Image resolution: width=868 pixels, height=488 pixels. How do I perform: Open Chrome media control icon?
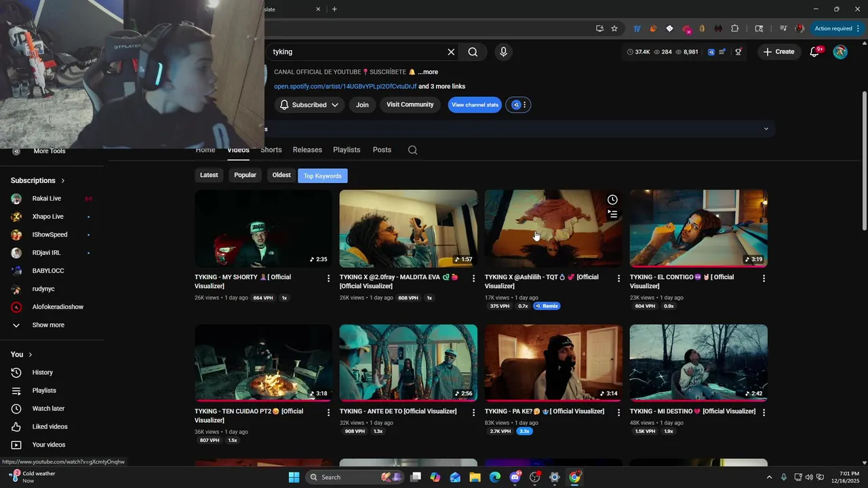pyautogui.click(x=783, y=28)
